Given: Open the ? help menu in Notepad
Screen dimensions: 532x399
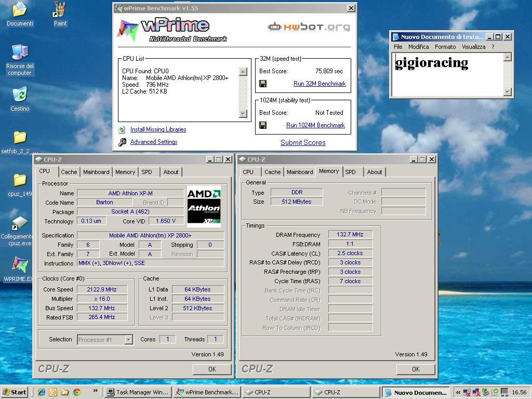Looking at the screenshot, I should (493, 47).
